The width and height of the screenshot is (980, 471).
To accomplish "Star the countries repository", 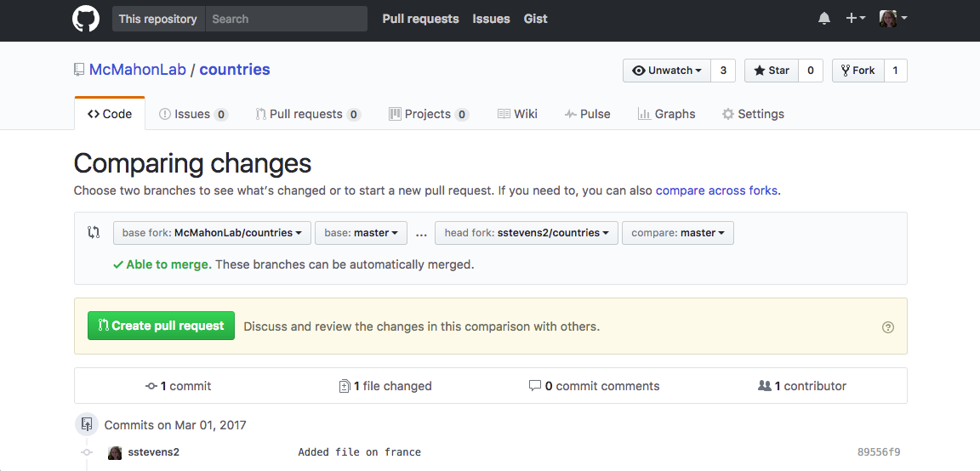I will click(x=772, y=71).
